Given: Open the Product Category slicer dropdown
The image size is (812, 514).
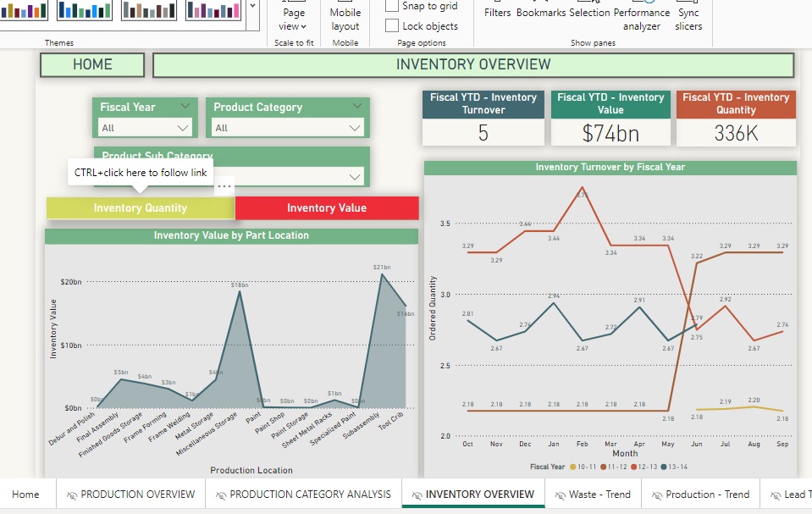Looking at the screenshot, I should [x=356, y=128].
